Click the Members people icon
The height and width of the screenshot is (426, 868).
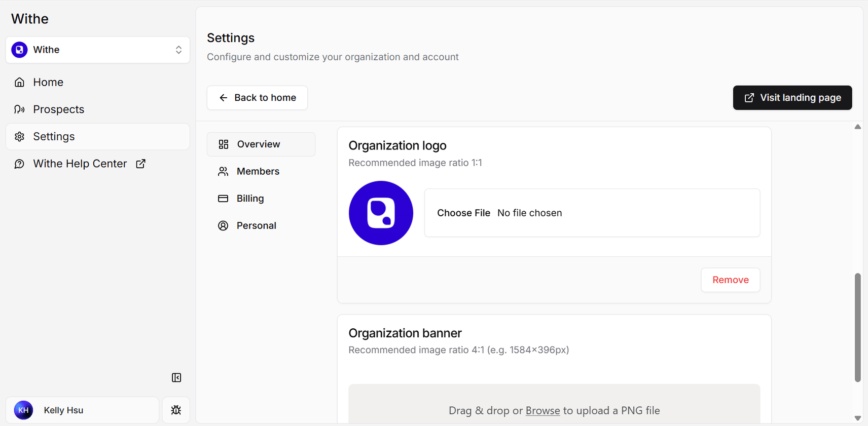[x=223, y=171]
